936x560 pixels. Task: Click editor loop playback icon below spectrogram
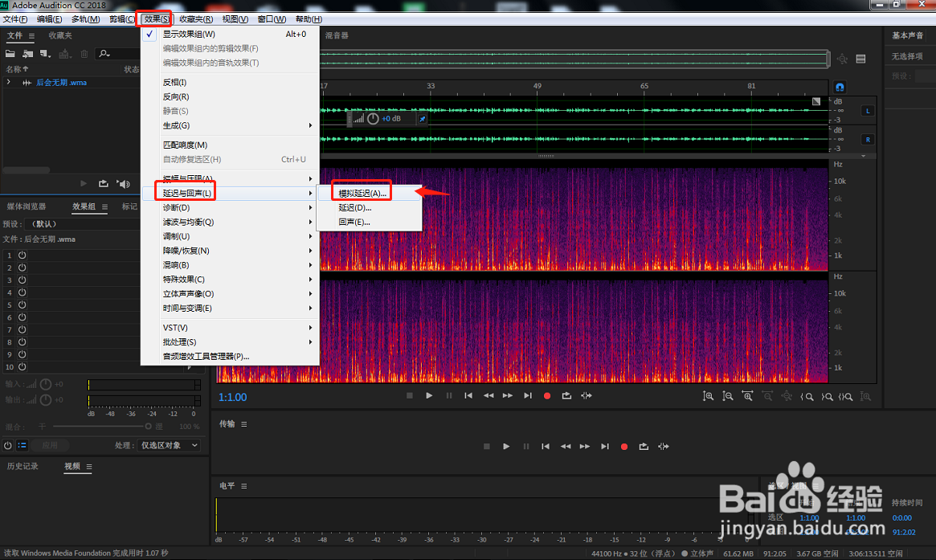pyautogui.click(x=566, y=396)
